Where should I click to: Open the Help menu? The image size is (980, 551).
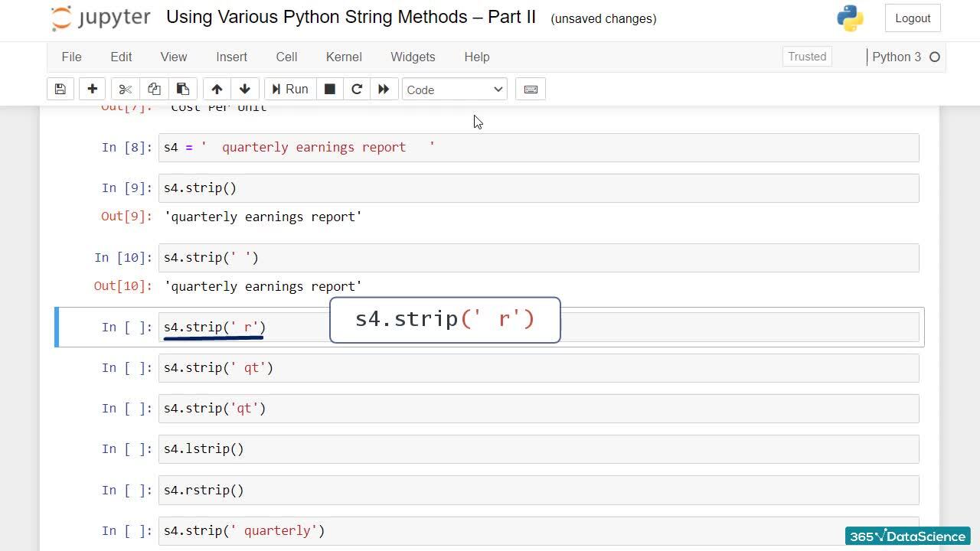coord(477,57)
